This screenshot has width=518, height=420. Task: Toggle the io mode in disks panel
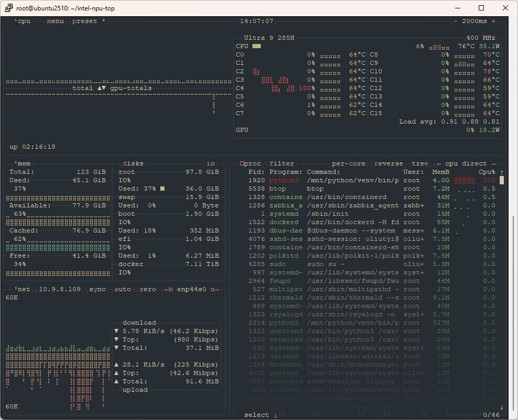[x=211, y=163]
